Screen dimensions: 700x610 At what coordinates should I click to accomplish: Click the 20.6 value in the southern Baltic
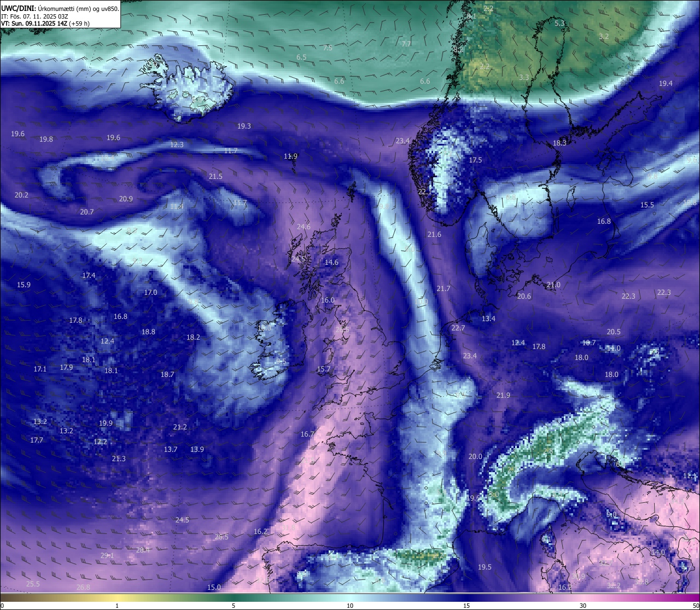pos(524,296)
